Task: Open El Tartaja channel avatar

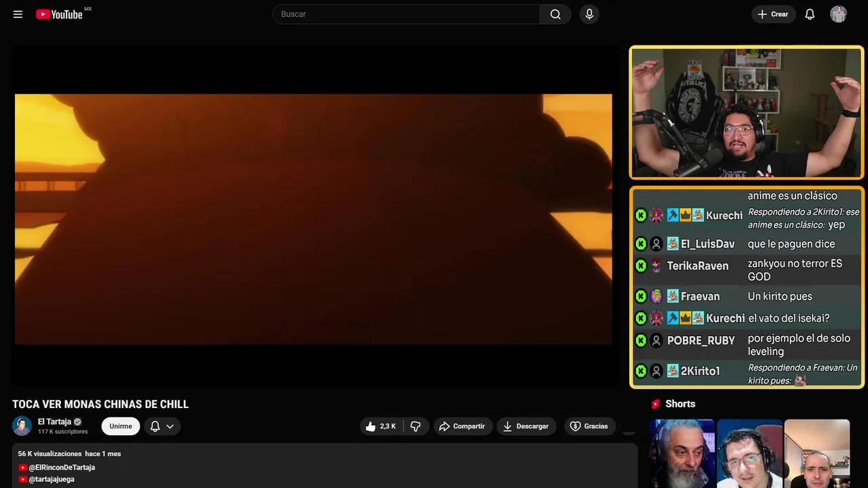Action: click(x=22, y=426)
